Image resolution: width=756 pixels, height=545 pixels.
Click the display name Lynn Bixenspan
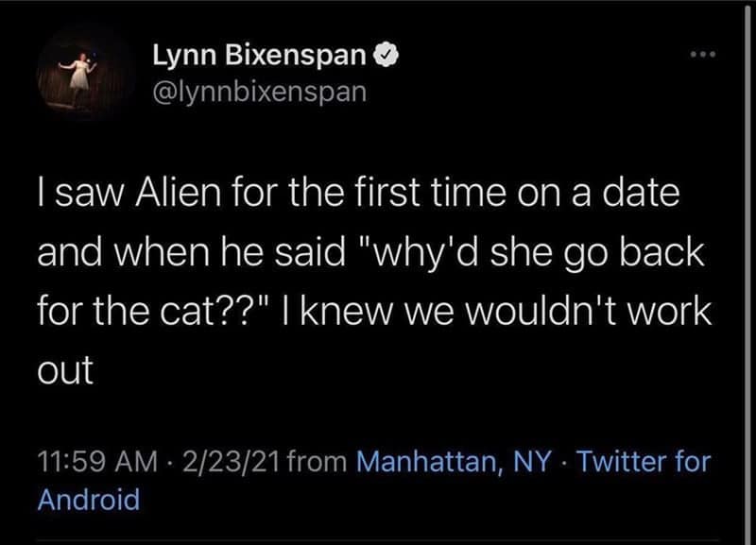pyautogui.click(x=261, y=58)
